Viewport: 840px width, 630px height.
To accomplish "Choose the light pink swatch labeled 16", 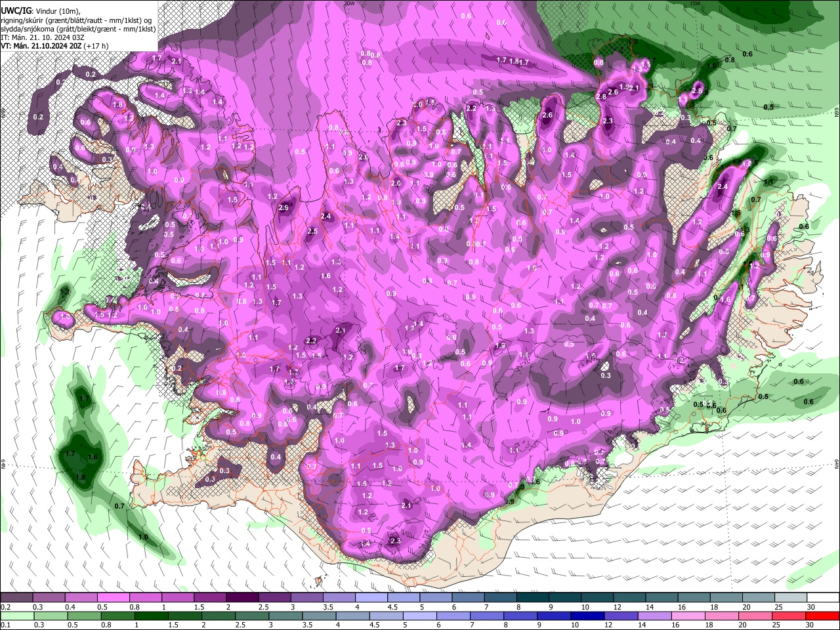I will pos(688,616).
